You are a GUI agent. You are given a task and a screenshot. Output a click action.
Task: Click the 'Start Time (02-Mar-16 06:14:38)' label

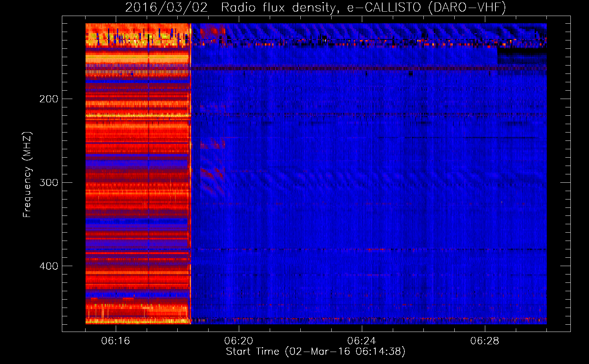pos(316,352)
